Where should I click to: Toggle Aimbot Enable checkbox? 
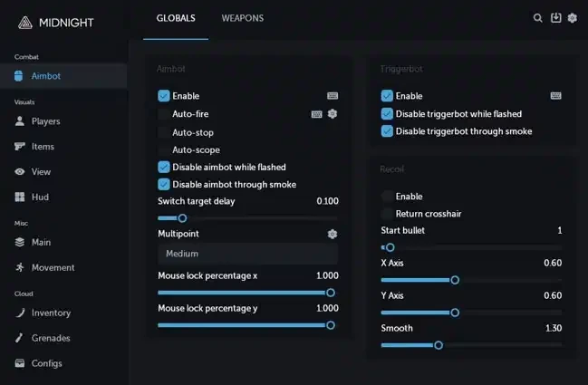coord(163,96)
